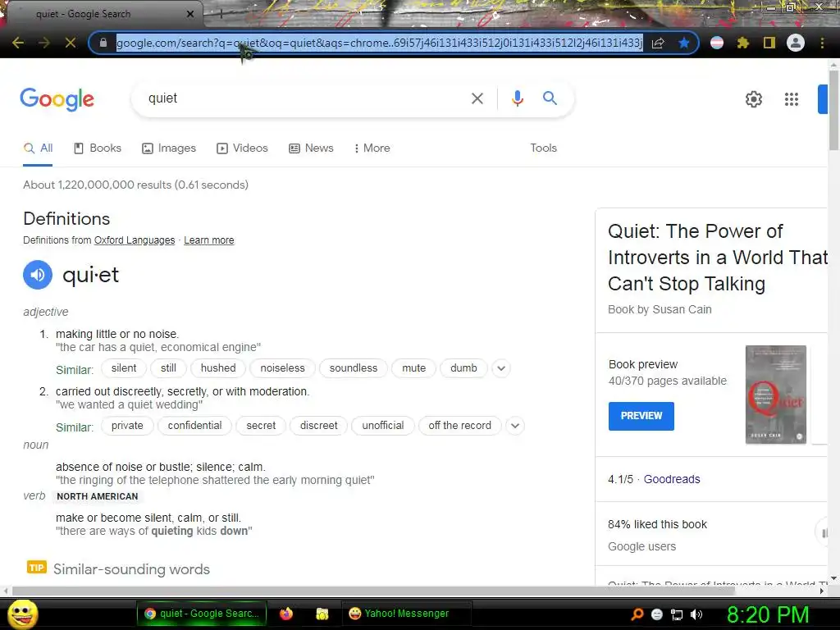
Task: Open Google settings gear
Action: click(754, 99)
